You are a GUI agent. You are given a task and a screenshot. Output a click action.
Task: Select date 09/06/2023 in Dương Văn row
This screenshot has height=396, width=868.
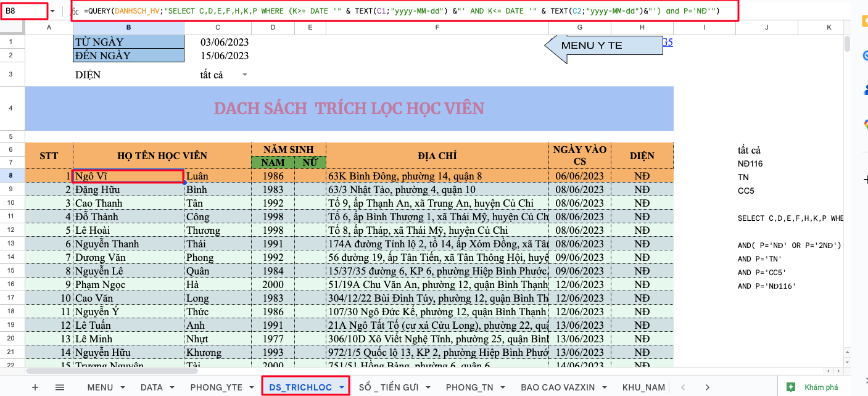pos(579,257)
